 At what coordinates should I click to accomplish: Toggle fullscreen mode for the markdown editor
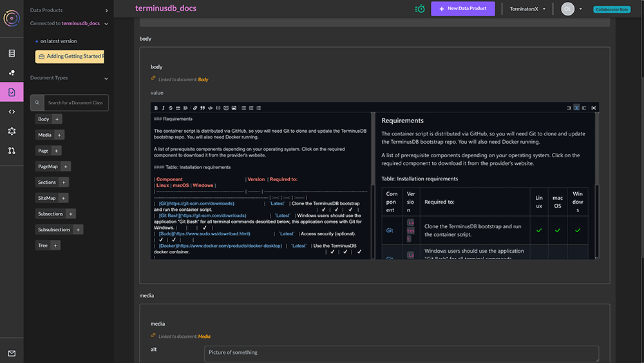click(x=594, y=108)
